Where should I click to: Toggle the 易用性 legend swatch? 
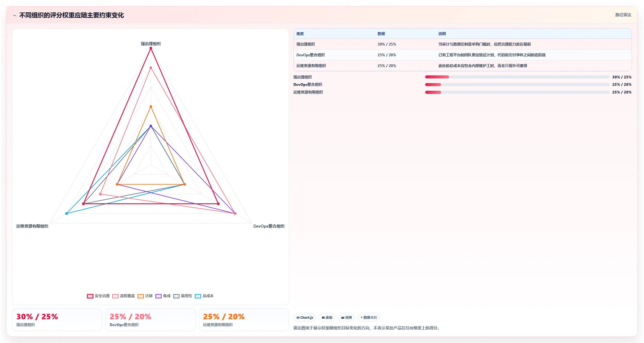point(176,296)
